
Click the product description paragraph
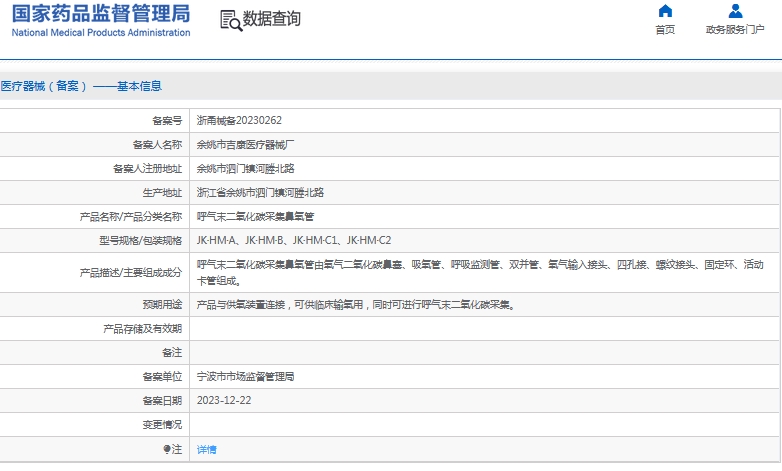[480, 272]
